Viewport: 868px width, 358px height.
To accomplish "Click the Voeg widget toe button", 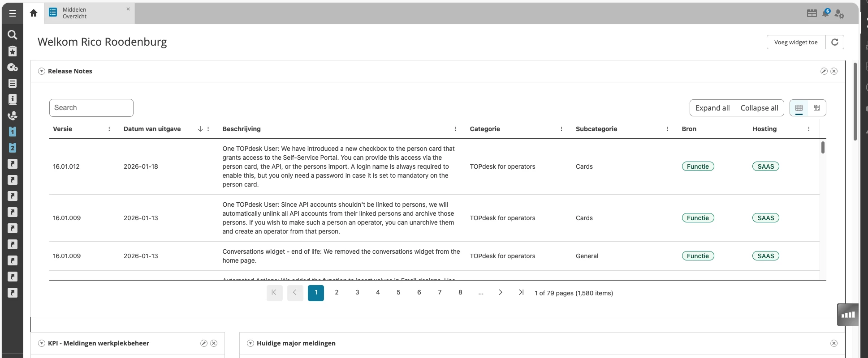I will pos(796,42).
